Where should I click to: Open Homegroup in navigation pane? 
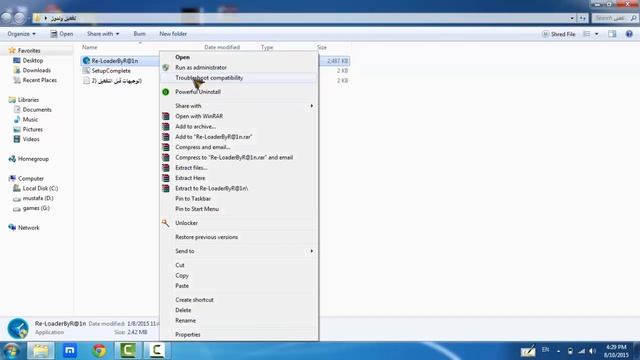click(33, 159)
